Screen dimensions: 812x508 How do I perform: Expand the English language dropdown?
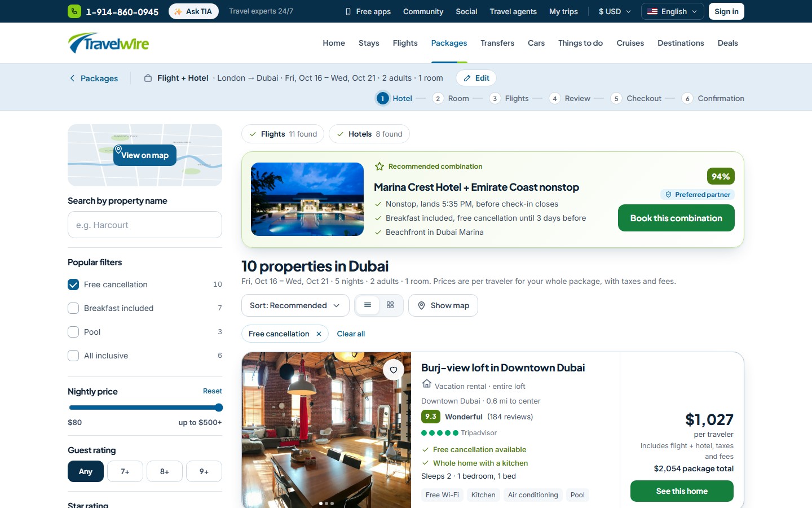[672, 11]
